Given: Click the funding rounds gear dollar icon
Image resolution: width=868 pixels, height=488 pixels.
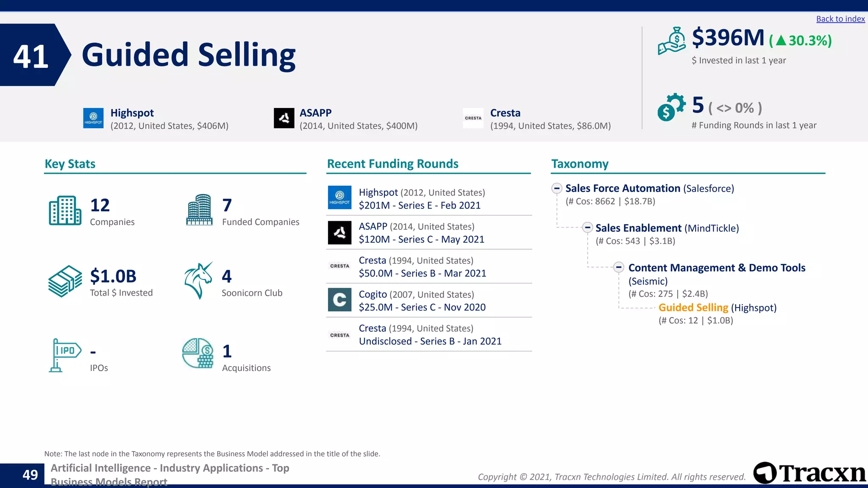Looking at the screenshot, I should pos(671,107).
